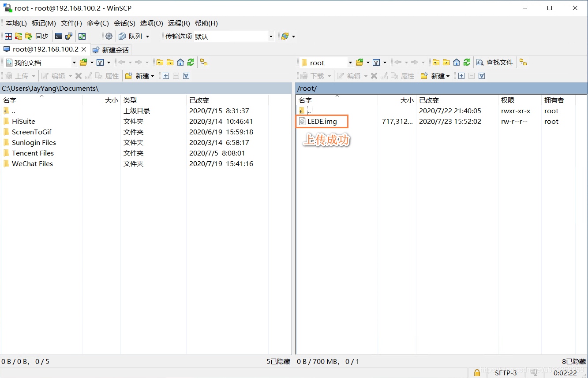
Task: Open the 文件(F) menu
Action: (x=71, y=23)
